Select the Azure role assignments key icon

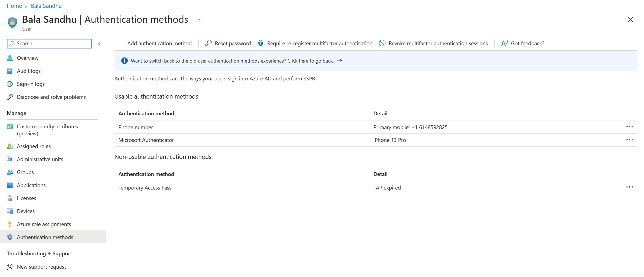pyautogui.click(x=10, y=224)
